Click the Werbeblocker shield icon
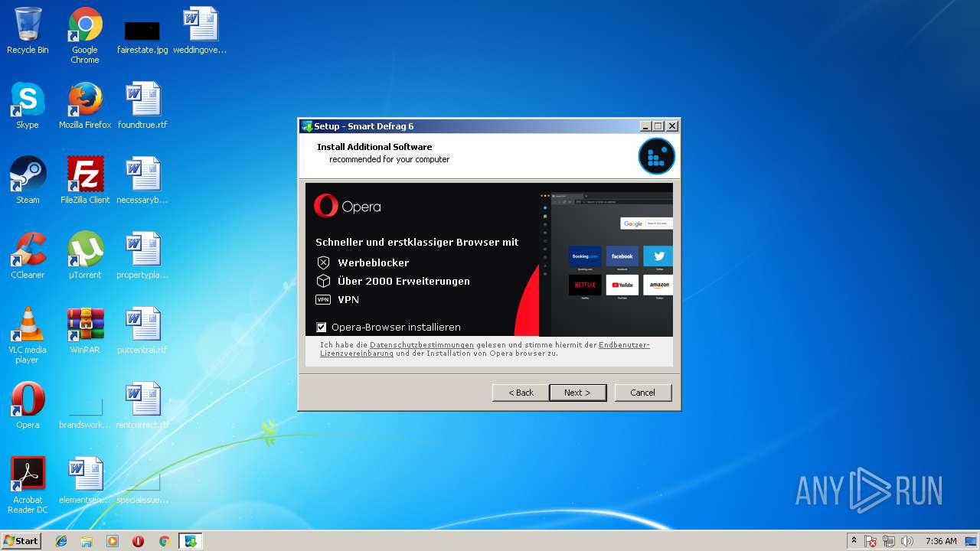This screenshot has width=980, height=551. pos(324,262)
